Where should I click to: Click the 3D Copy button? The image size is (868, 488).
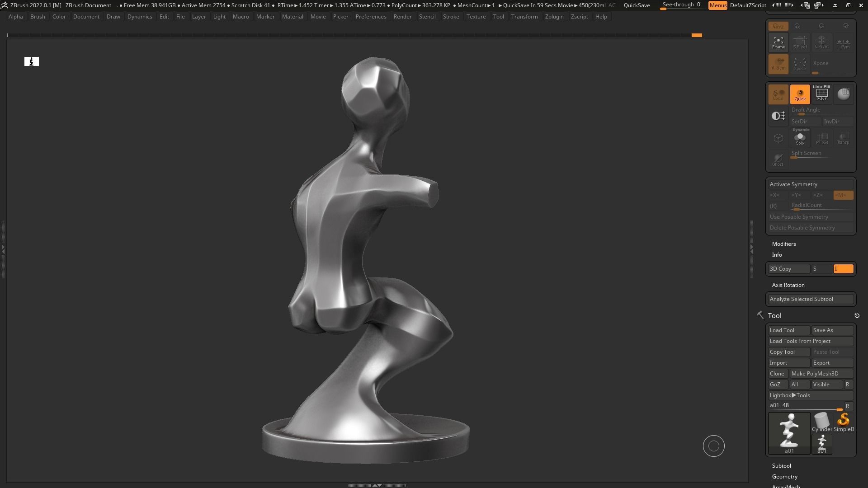[789, 269]
